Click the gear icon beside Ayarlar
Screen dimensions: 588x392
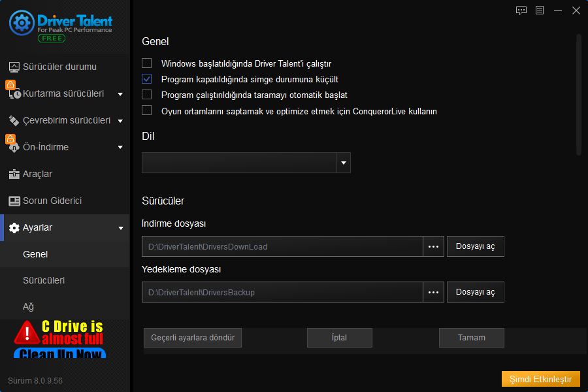(x=14, y=228)
